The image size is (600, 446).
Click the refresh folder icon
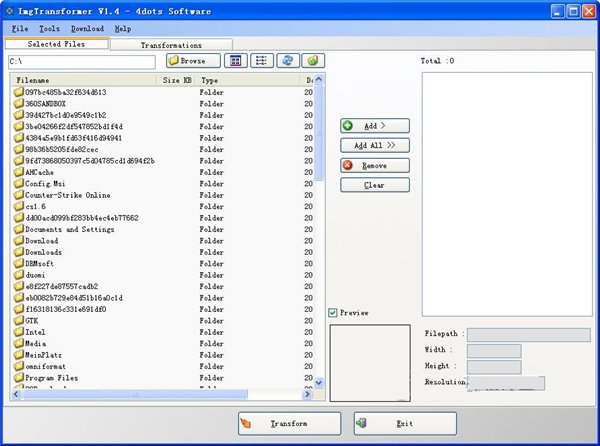(x=287, y=61)
